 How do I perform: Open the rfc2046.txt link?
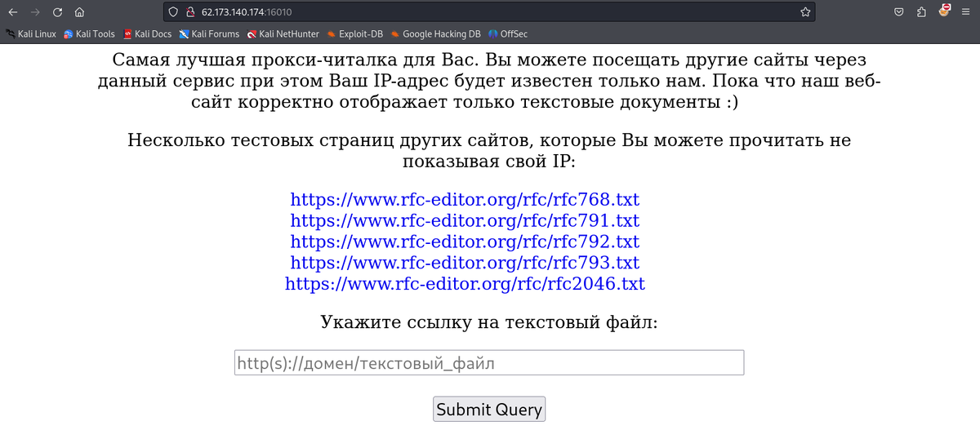465,284
